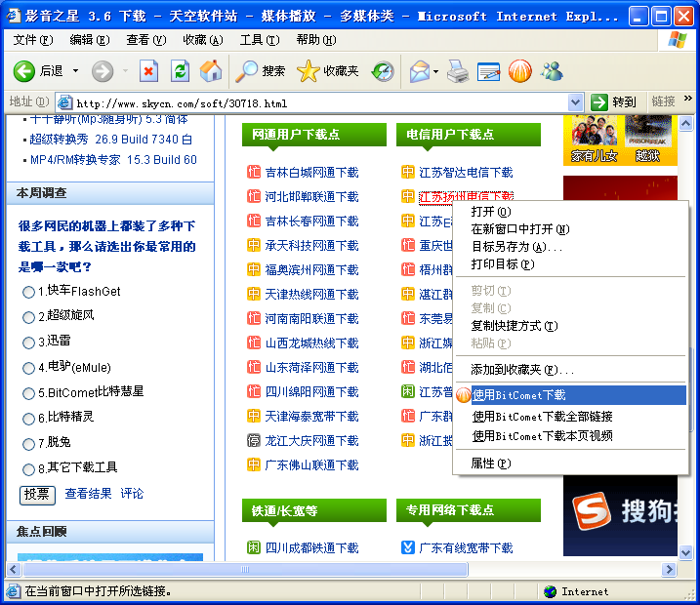Select radio option 迅雷

coord(28,343)
